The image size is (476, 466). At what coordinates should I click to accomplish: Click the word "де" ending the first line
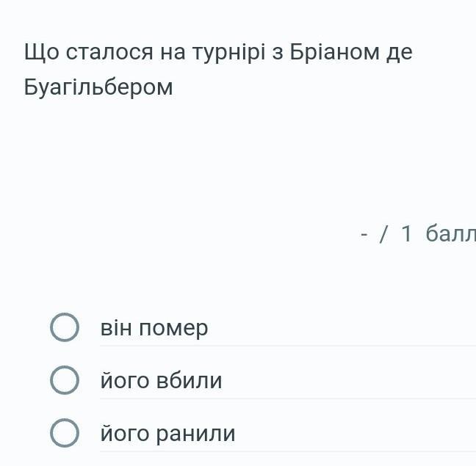(x=399, y=52)
